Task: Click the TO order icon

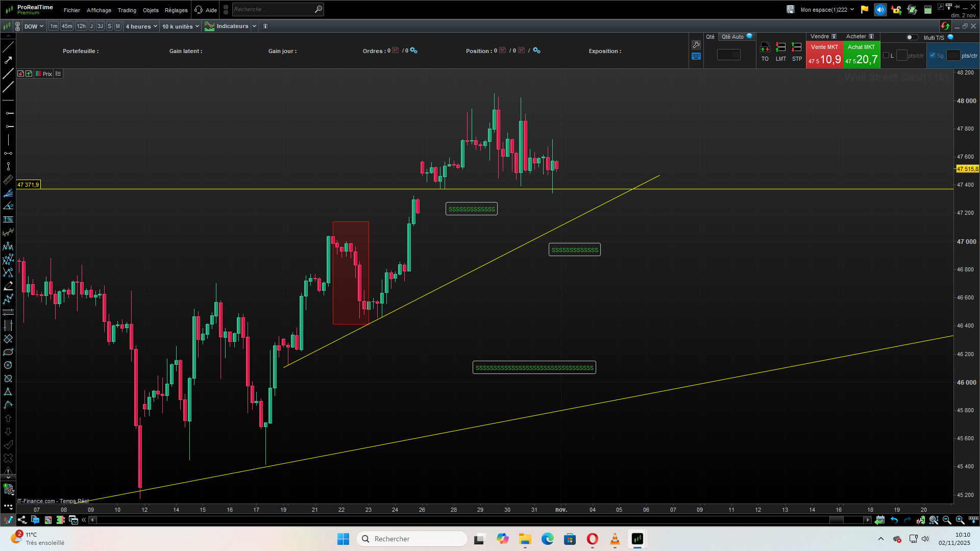Action: tap(765, 47)
